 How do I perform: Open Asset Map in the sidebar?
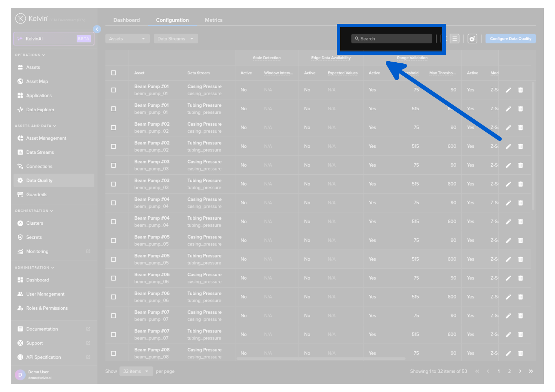[37, 82]
